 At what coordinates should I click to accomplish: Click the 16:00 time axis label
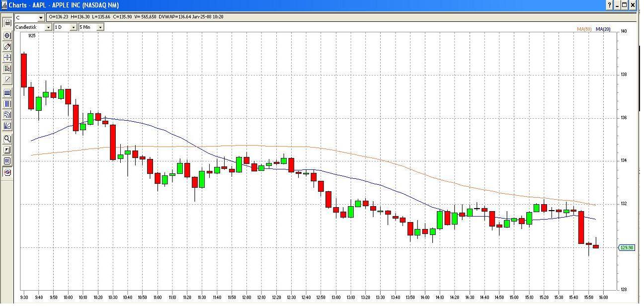pos(603,298)
